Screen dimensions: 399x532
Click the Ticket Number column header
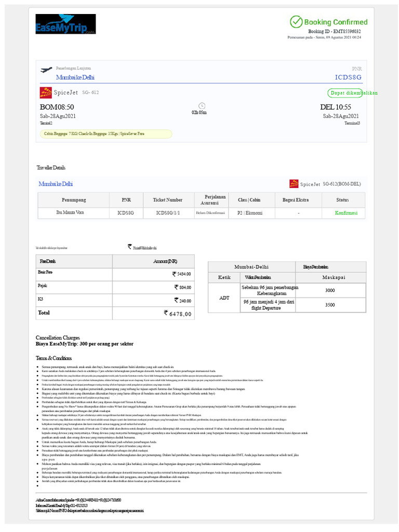click(168, 200)
